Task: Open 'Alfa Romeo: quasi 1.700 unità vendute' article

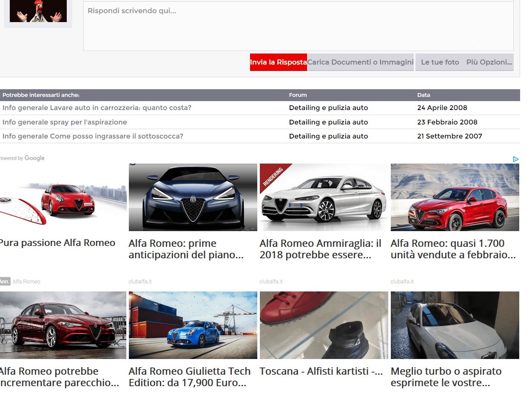Action: click(453, 249)
